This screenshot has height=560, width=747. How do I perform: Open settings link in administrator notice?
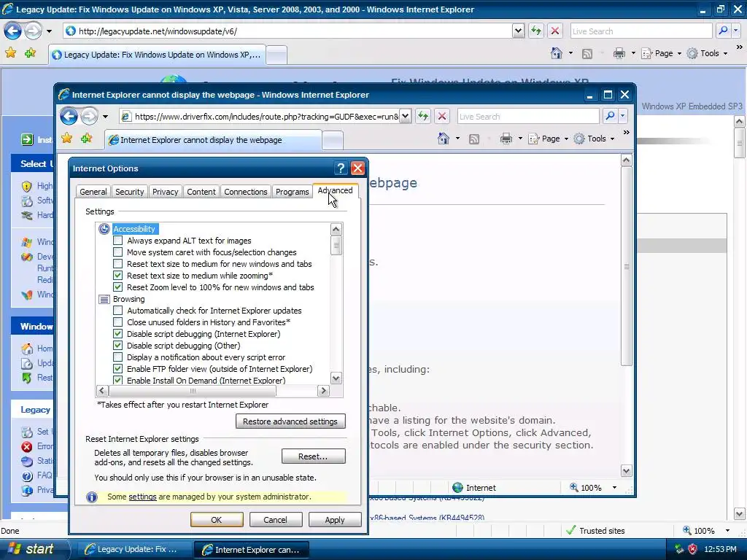(x=142, y=497)
